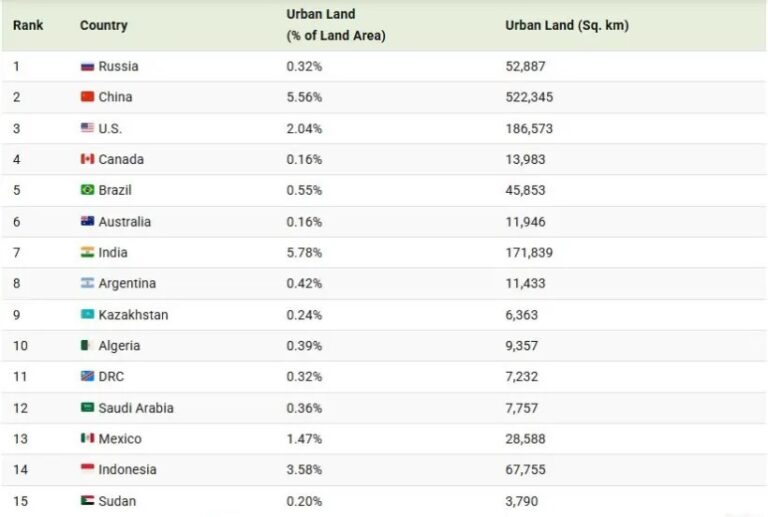Click China's 522,345 urban land value
This screenshot has width=768, height=517.
(x=529, y=97)
